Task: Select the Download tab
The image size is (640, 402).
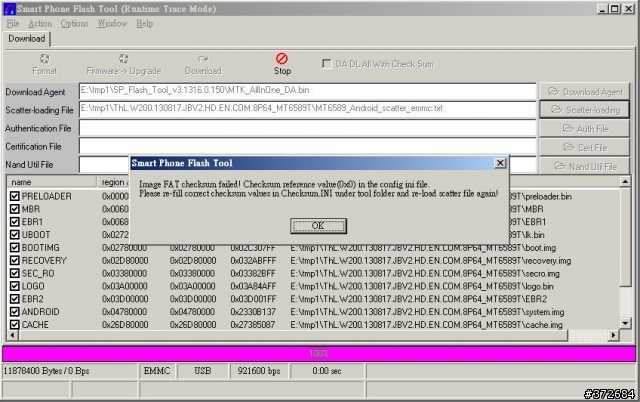Action: (26, 39)
